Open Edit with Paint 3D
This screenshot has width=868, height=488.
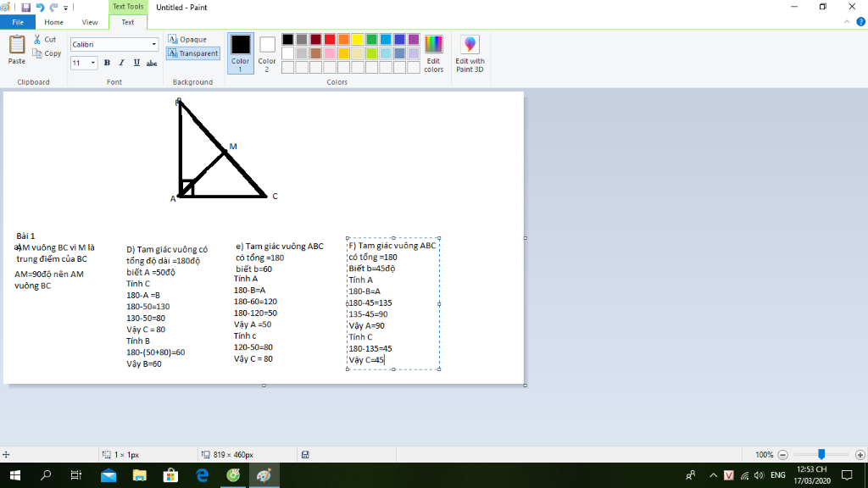470,53
